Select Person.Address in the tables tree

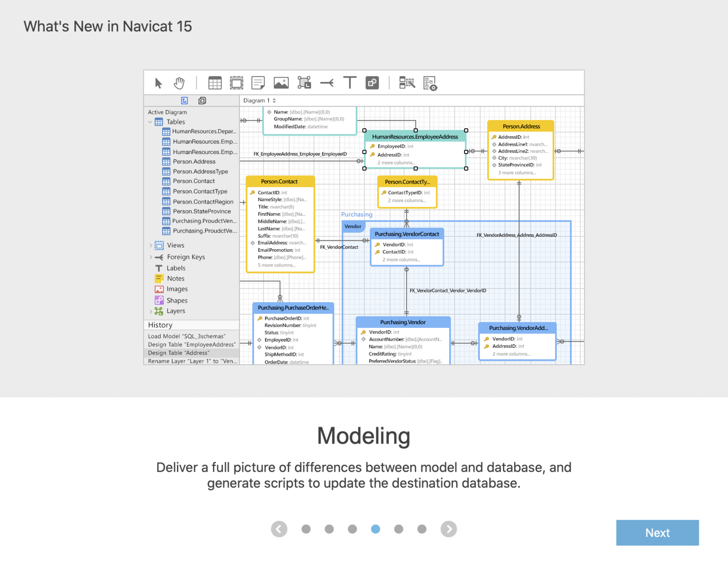[194, 162]
